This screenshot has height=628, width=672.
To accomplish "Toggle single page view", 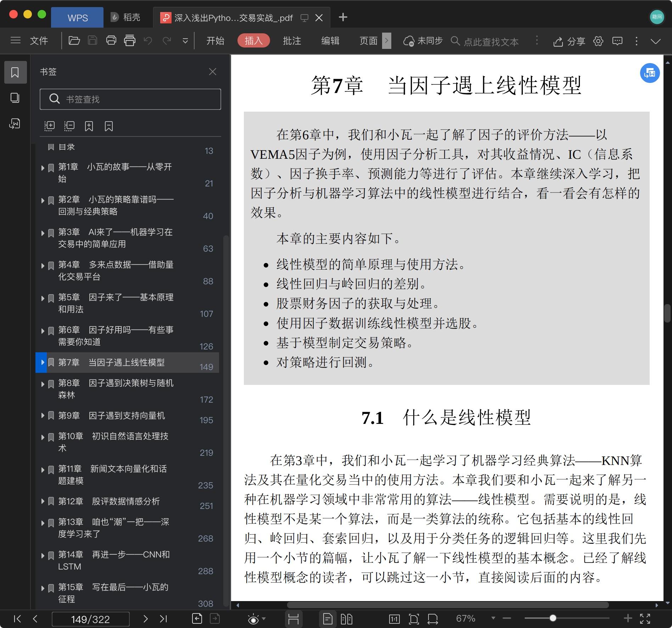I will (x=328, y=619).
